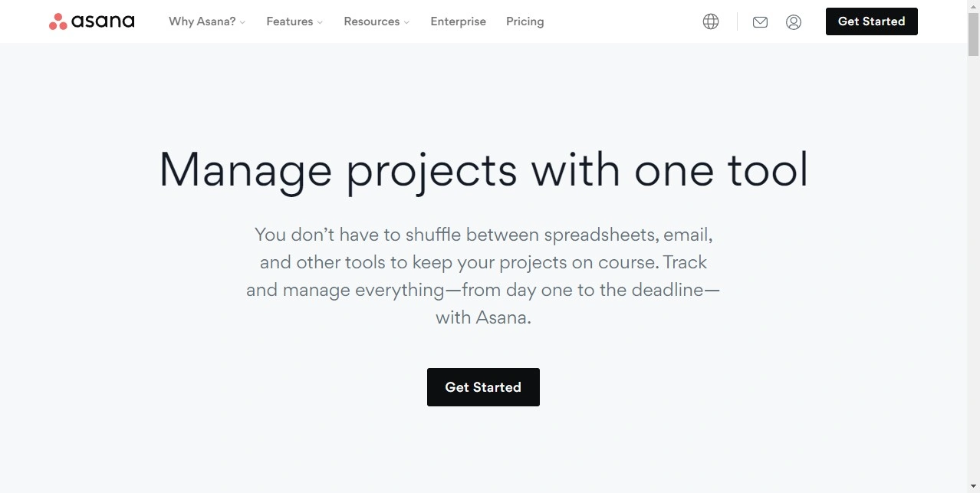Expand the Features dropdown chevron
980x493 pixels.
[320, 22]
